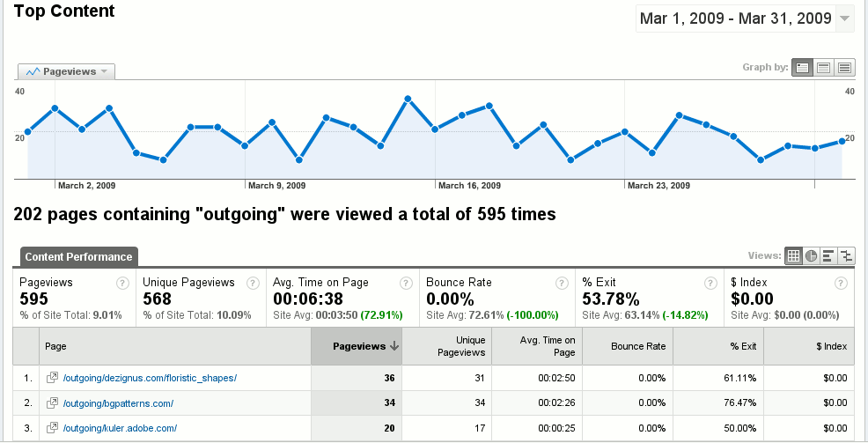Switch to the pie chart view
Viewport: 868px width, 443px height.
[x=811, y=255]
